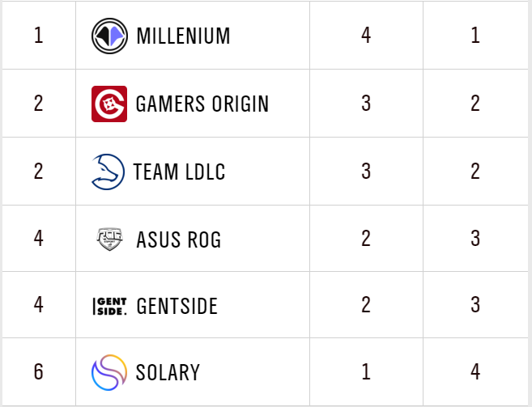The image size is (532, 407).
Task: Click the Millenium team logo
Action: point(109,36)
